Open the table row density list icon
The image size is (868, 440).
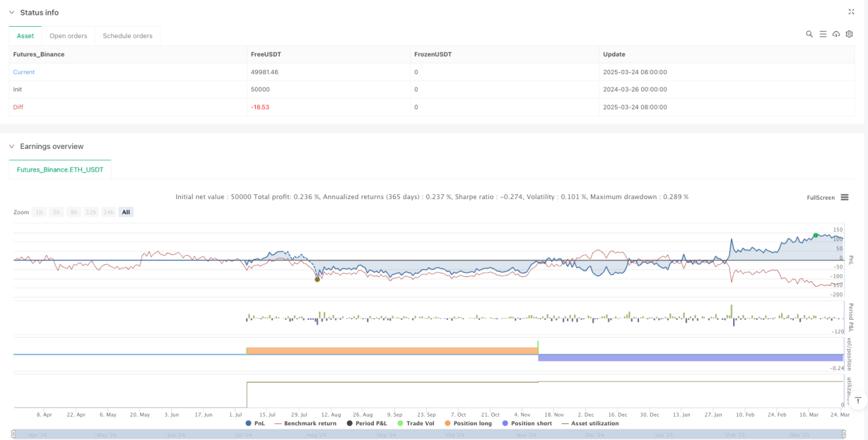click(x=823, y=34)
